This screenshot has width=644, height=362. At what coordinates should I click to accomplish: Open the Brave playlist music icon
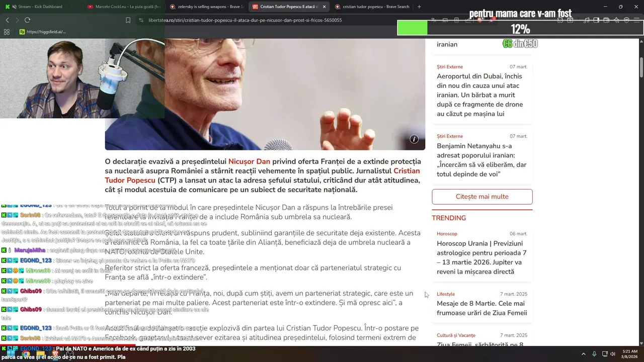pyautogui.click(x=586, y=20)
